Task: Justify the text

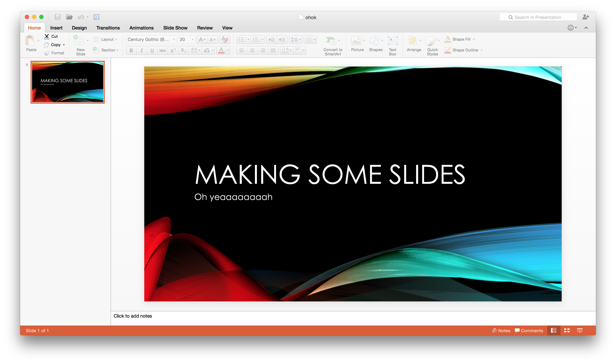Action: (273, 51)
